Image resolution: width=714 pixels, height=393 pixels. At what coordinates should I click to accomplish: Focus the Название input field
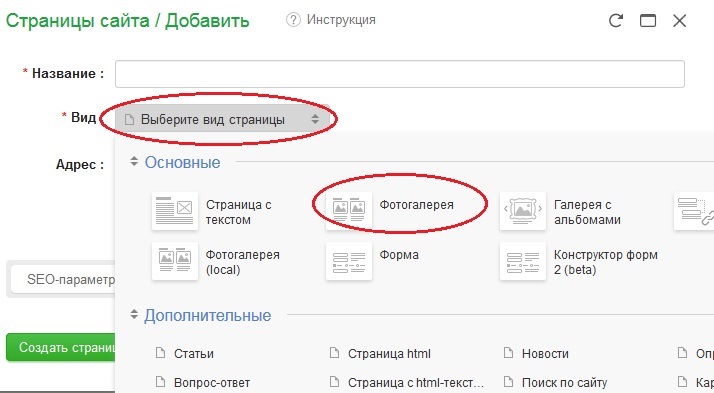(x=400, y=74)
